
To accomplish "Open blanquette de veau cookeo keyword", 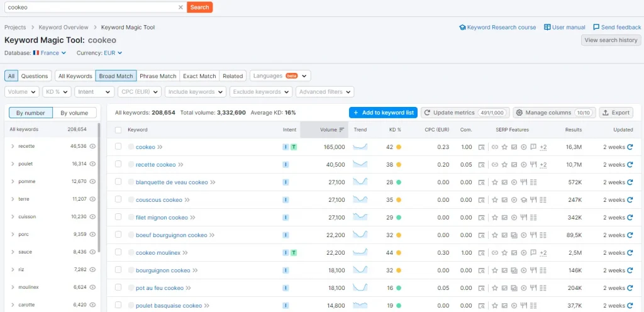I will [172, 182].
